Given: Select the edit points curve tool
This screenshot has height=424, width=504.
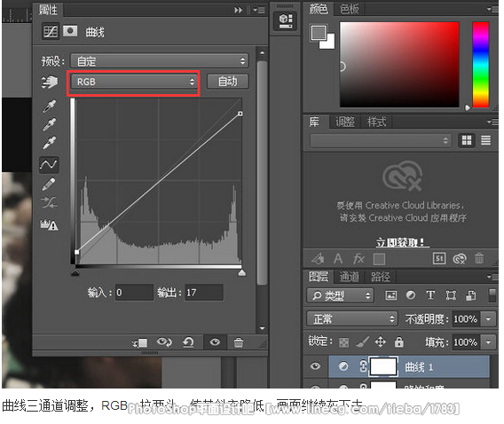Looking at the screenshot, I should 49,165.
